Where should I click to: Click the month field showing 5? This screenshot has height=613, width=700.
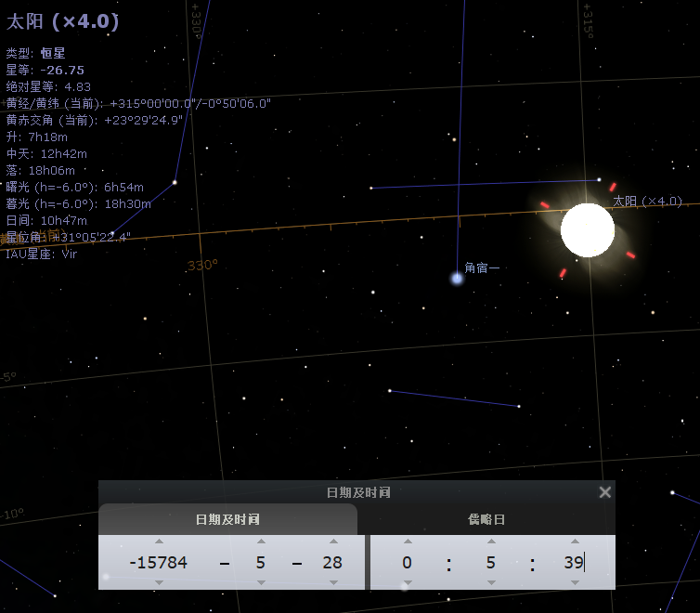pos(261,563)
